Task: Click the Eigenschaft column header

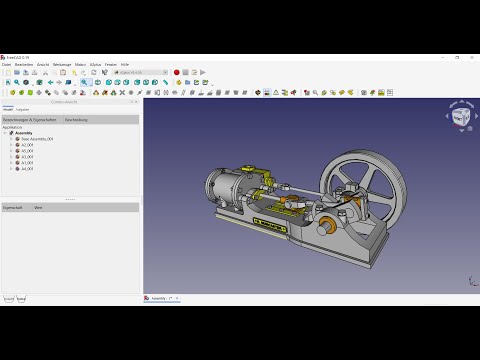Action: 13,208
